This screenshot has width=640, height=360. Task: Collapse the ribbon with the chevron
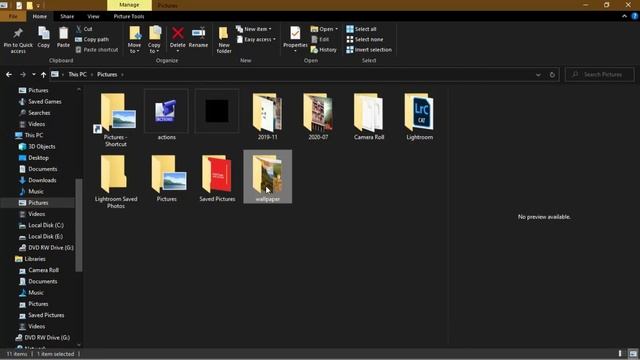(624, 16)
